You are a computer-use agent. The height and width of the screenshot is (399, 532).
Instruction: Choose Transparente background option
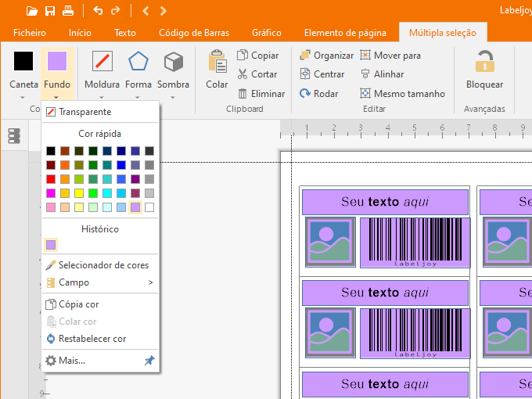[100, 112]
